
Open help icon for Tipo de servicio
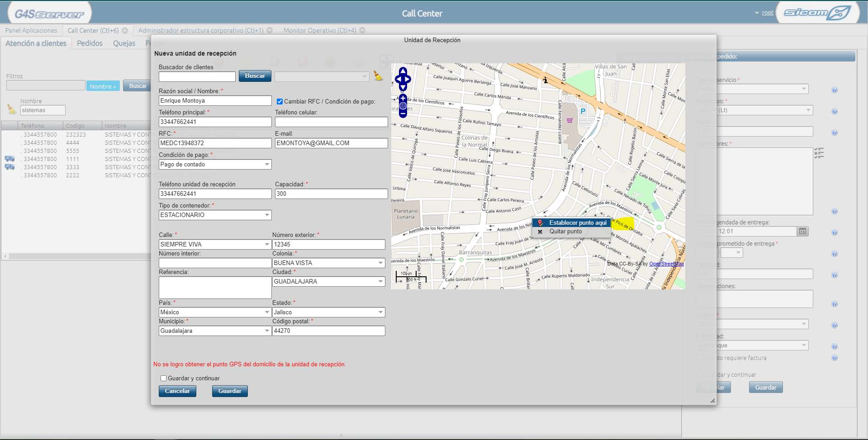835,90
